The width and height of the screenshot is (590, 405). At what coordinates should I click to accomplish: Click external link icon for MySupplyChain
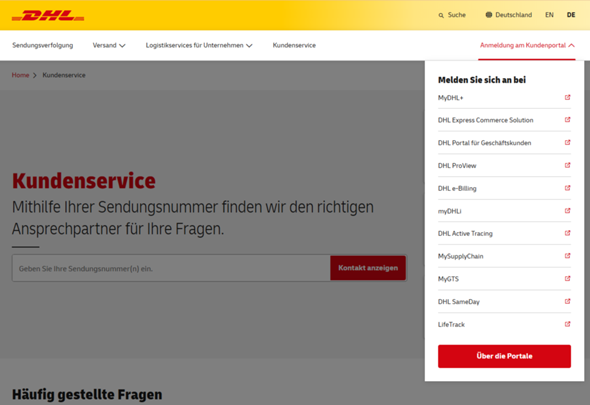click(567, 256)
